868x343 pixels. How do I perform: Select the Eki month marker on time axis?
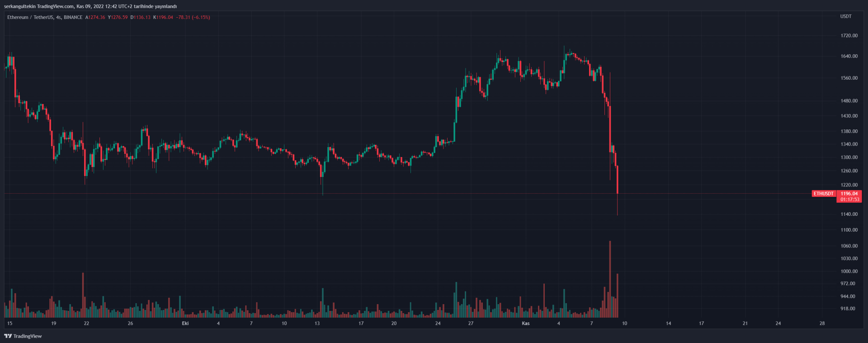pyautogui.click(x=185, y=324)
